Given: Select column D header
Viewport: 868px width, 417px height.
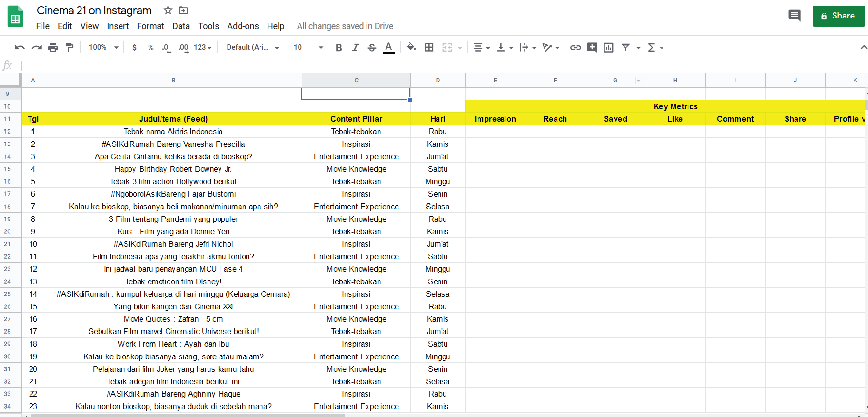Looking at the screenshot, I should [437, 80].
